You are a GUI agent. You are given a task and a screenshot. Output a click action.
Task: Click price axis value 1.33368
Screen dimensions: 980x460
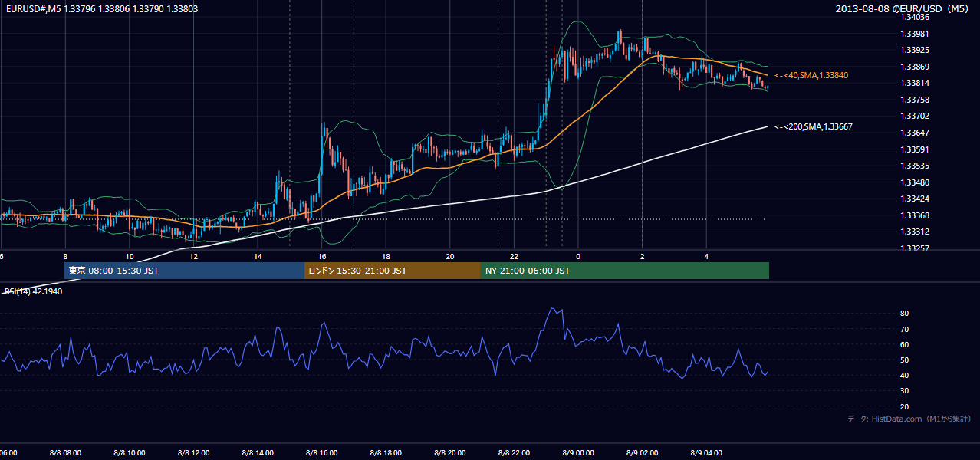point(914,215)
